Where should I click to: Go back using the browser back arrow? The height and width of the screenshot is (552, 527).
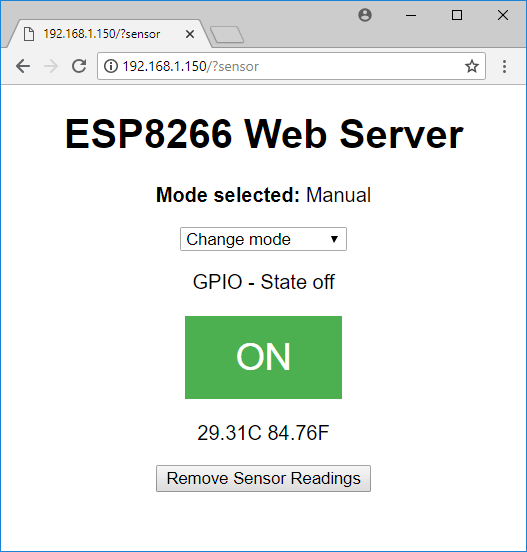click(23, 66)
